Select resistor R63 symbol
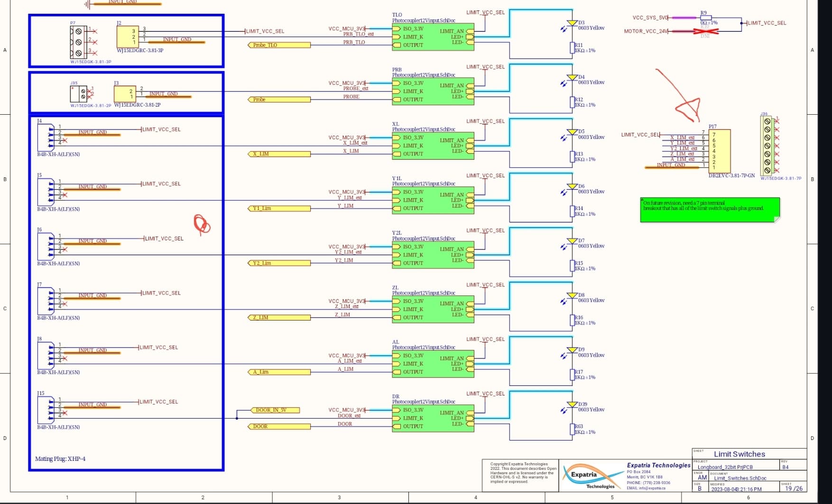Screen dimensions: 832x504 (x=572, y=429)
